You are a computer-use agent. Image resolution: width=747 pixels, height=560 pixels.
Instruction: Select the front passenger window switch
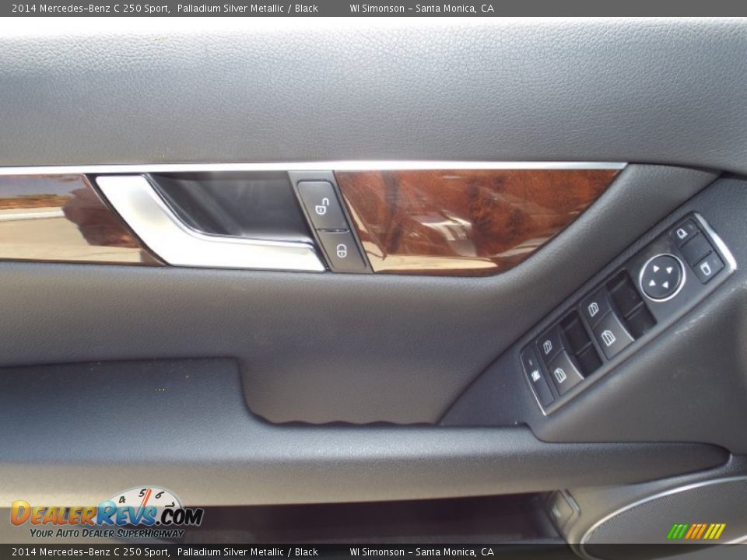coord(608,336)
